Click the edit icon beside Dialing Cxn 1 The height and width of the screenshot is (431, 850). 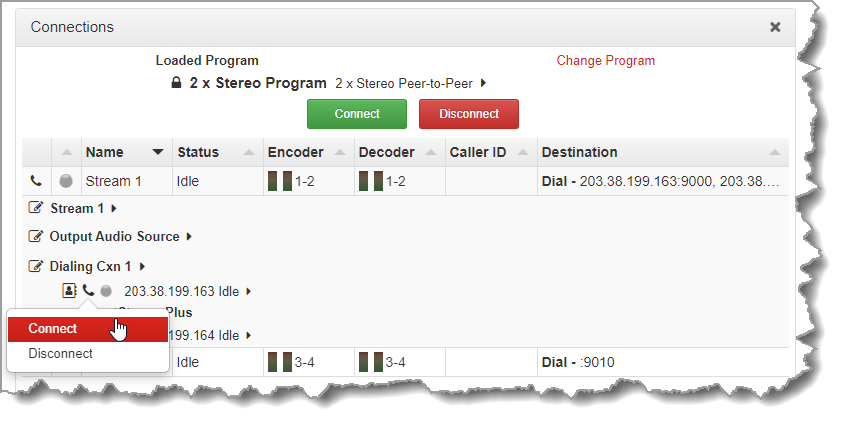point(37,266)
